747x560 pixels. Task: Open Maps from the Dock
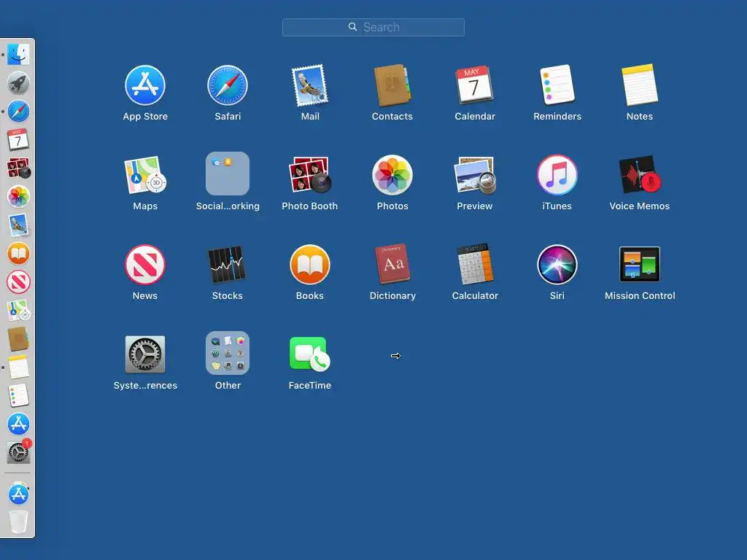click(x=18, y=311)
